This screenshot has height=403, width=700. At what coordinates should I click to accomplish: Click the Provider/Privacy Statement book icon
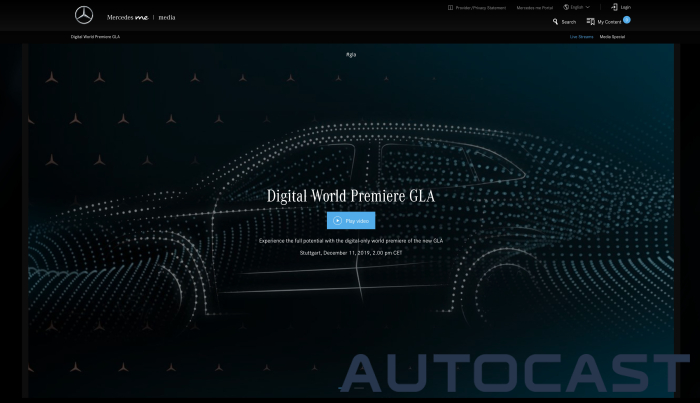pyautogui.click(x=450, y=8)
